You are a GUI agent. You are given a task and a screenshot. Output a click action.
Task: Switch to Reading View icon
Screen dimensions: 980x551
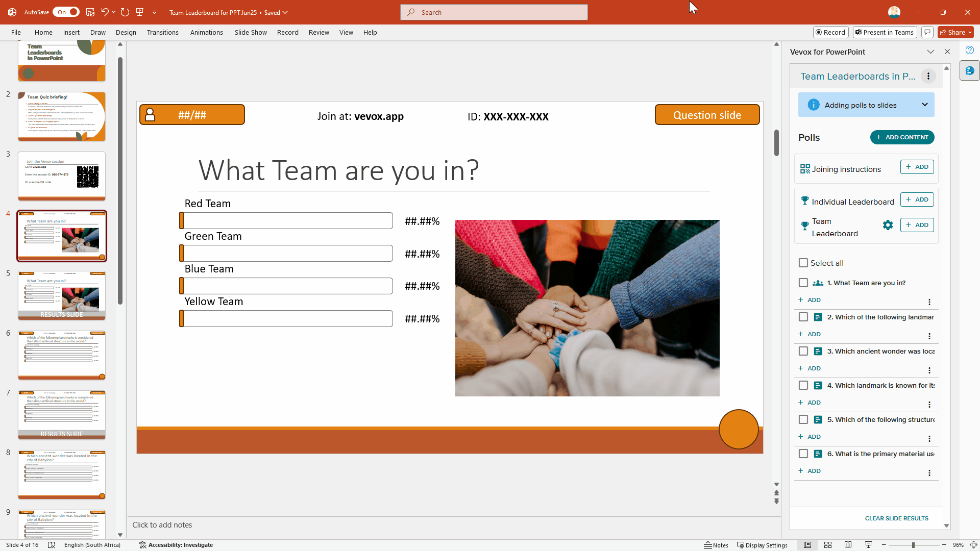848,545
